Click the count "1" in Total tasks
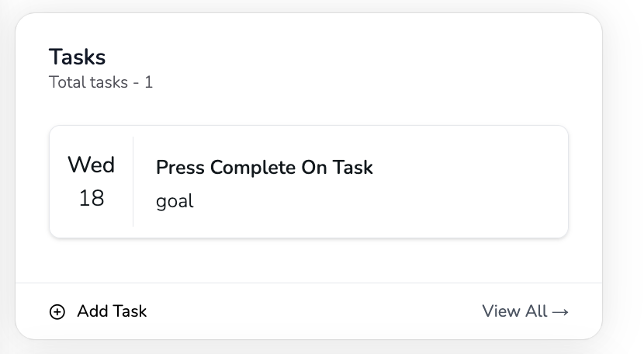The width and height of the screenshot is (644, 354). pos(148,82)
